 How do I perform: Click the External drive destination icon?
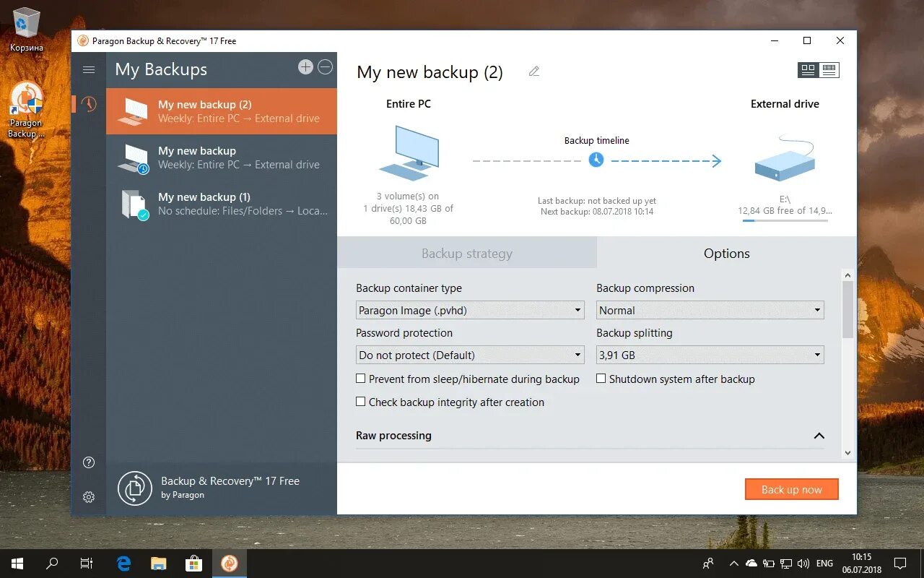click(x=785, y=158)
